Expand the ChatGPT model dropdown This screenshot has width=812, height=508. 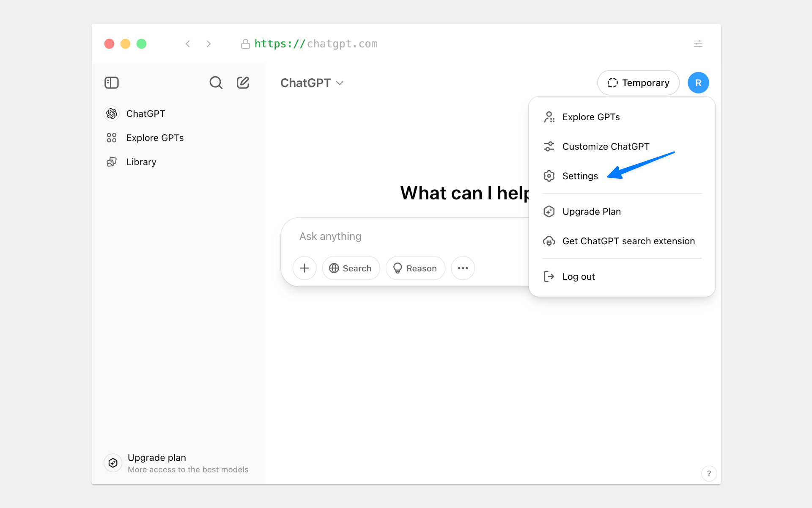click(x=312, y=83)
